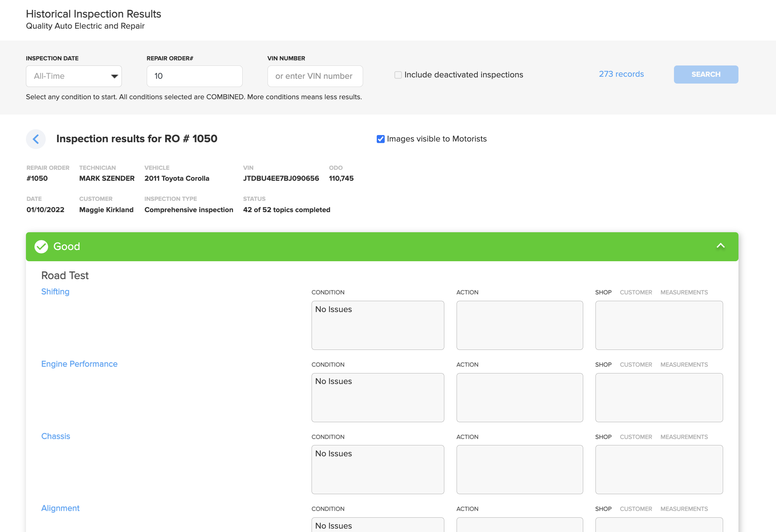776x532 pixels.
Task: Open the Inspection Date All-Time dropdown
Action: click(74, 76)
